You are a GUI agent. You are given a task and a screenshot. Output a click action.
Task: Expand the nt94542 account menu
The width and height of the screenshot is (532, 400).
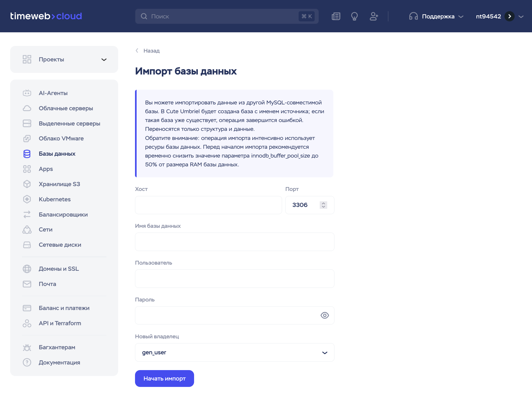click(521, 16)
